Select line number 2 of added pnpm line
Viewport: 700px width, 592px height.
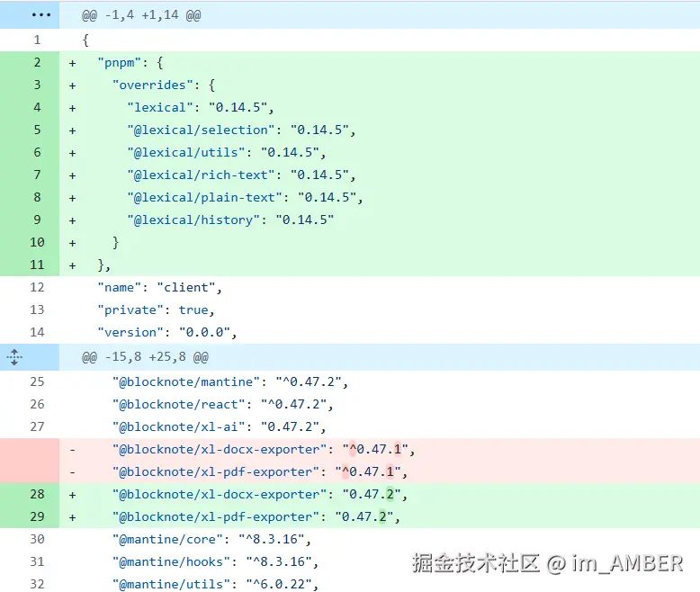pyautogui.click(x=37, y=62)
